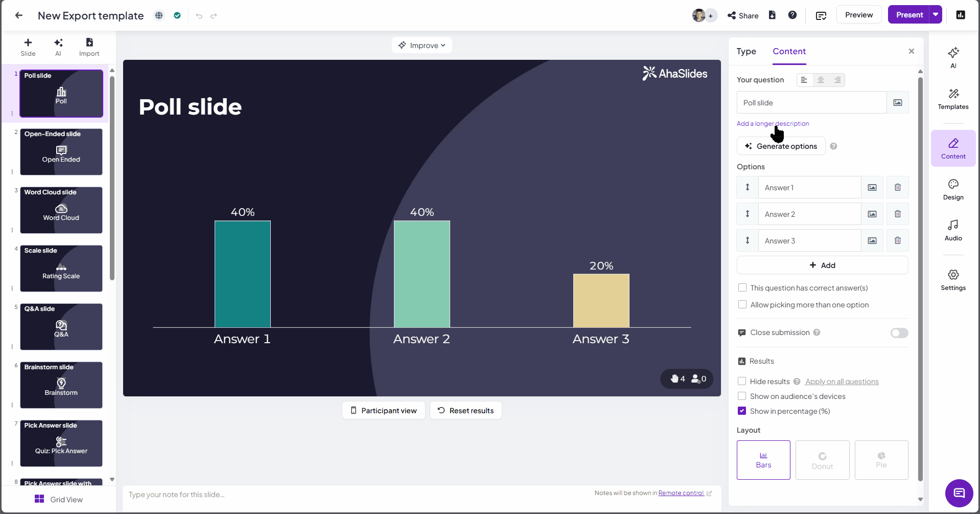Click Apply on all questions link
Screen dimensions: 980x514
[842, 382]
